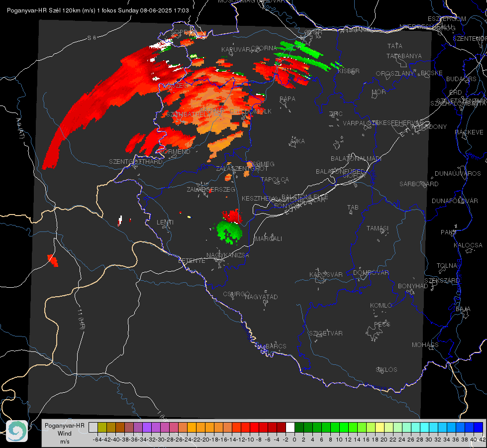Click the DUNAFÖLDVÁR label
Viewport: 487px width, 448px height.
[x=455, y=201]
